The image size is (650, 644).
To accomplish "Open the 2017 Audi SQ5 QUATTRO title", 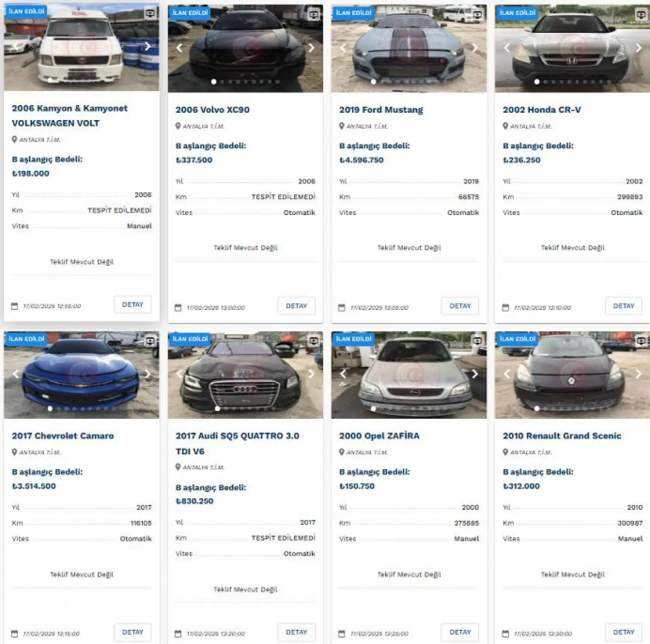I will (237, 443).
